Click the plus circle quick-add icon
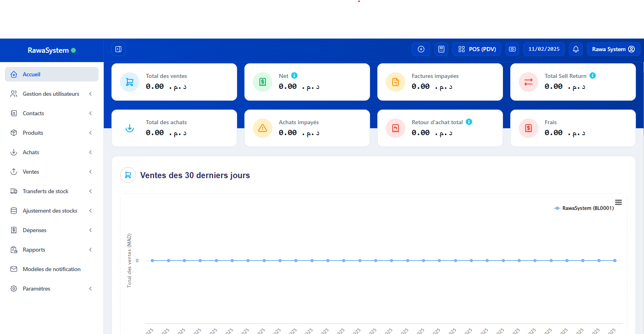644x334 pixels. (x=421, y=49)
